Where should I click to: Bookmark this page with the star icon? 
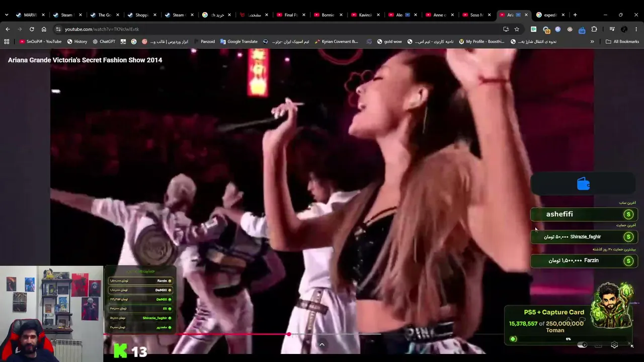click(517, 29)
